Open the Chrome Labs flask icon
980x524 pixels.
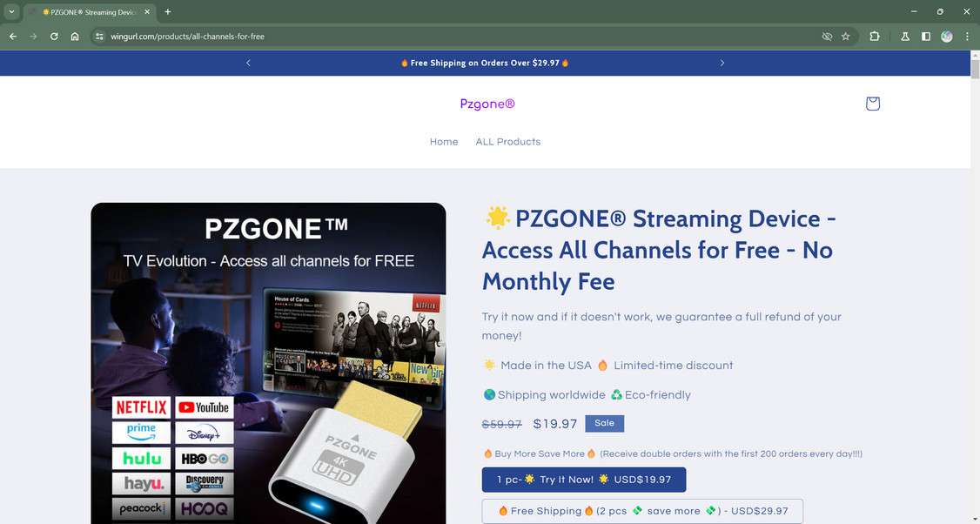[904, 37]
